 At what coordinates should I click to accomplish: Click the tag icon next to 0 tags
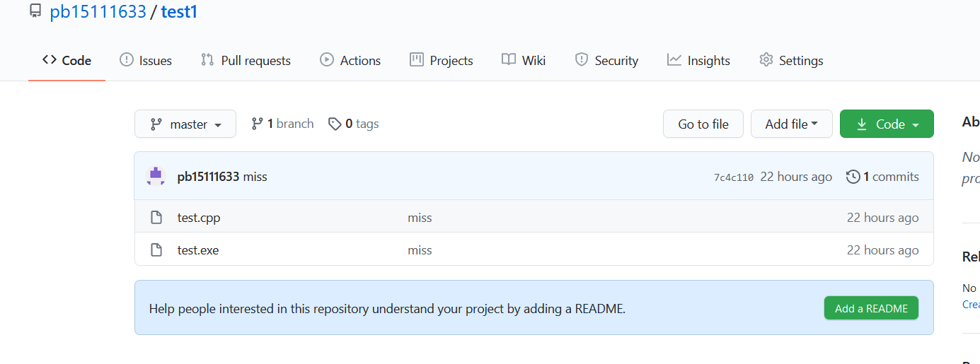click(x=335, y=124)
